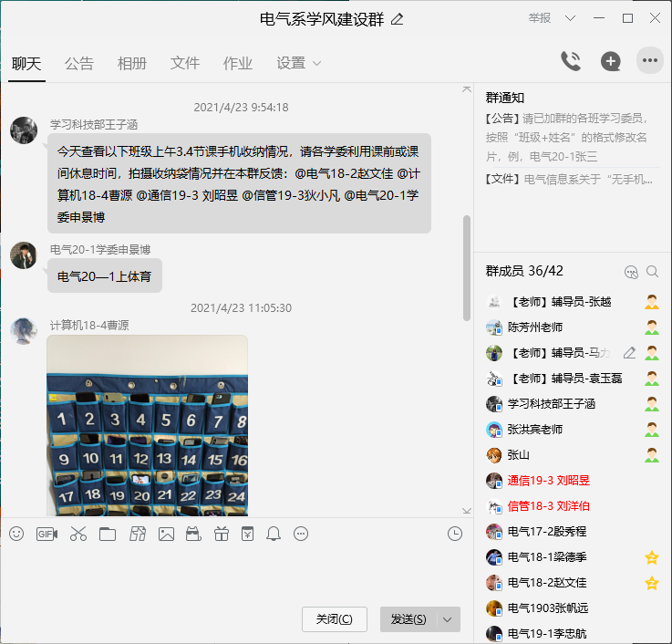The width and height of the screenshot is (672, 644).
Task: Click the 群成员 36/42 header
Action: 524,271
